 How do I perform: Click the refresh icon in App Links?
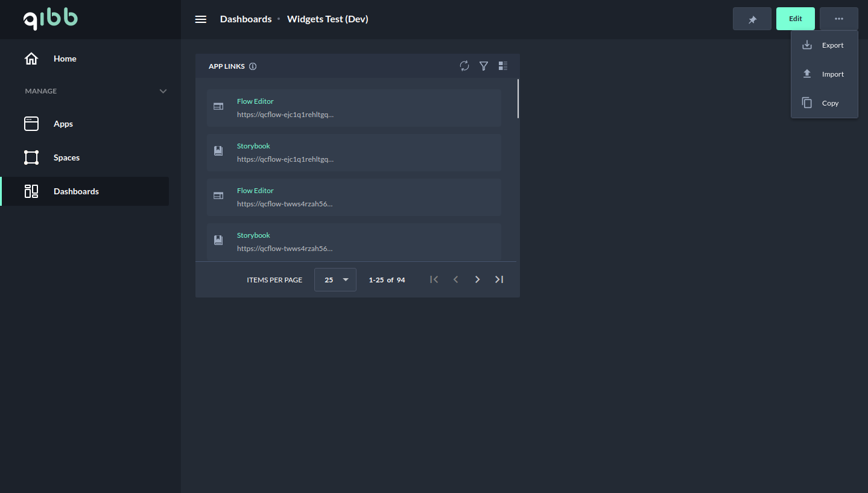(464, 66)
